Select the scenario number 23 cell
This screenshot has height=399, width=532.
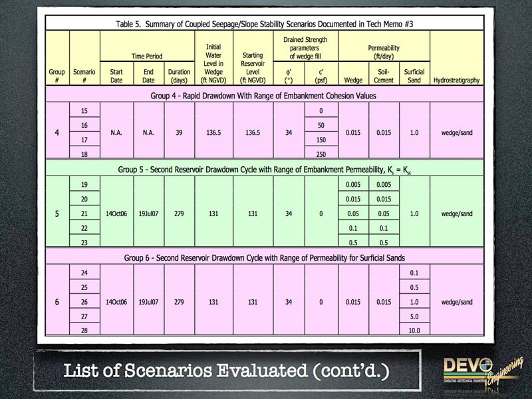(x=84, y=243)
